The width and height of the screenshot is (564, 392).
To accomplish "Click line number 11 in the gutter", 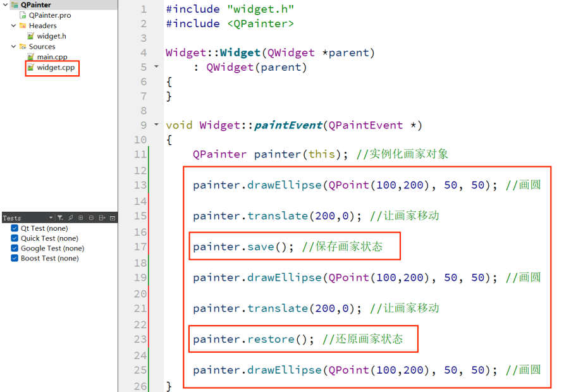I will (140, 154).
